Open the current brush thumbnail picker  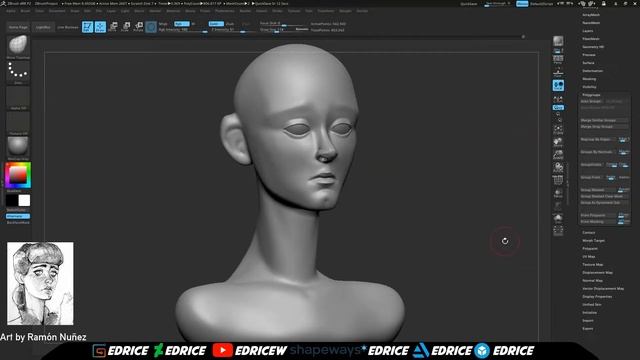18,45
